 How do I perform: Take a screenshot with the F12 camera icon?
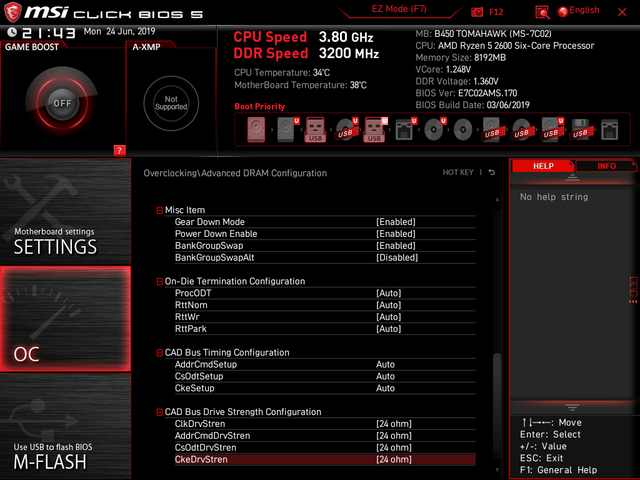click(x=477, y=12)
